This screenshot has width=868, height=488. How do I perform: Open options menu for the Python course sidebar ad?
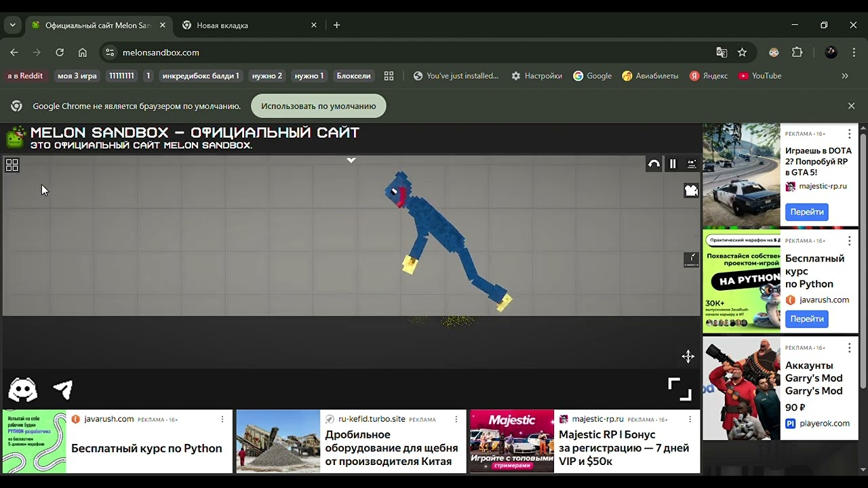pyautogui.click(x=849, y=241)
